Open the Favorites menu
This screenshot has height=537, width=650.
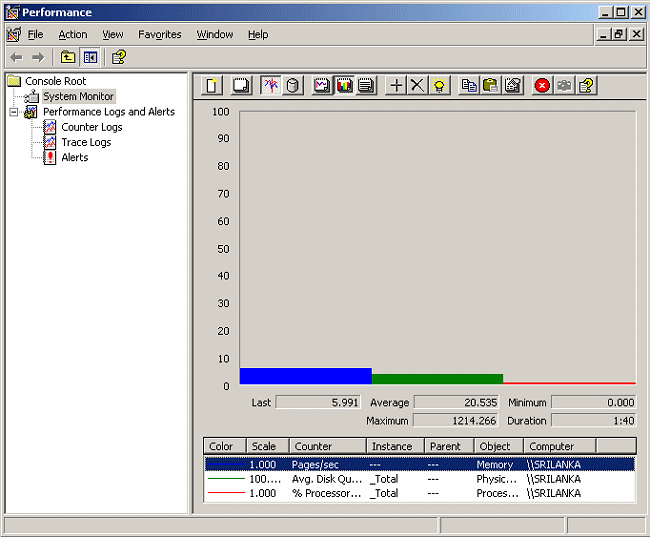160,34
